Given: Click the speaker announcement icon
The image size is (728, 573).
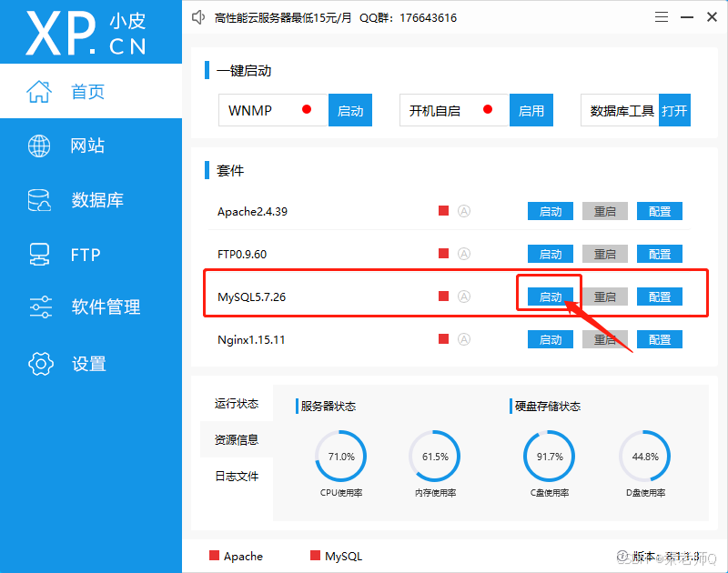Looking at the screenshot, I should pos(198,17).
